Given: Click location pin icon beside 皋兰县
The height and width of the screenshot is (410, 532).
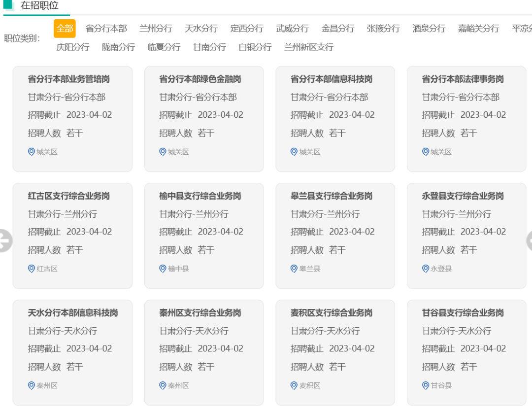Looking at the screenshot, I should [294, 269].
